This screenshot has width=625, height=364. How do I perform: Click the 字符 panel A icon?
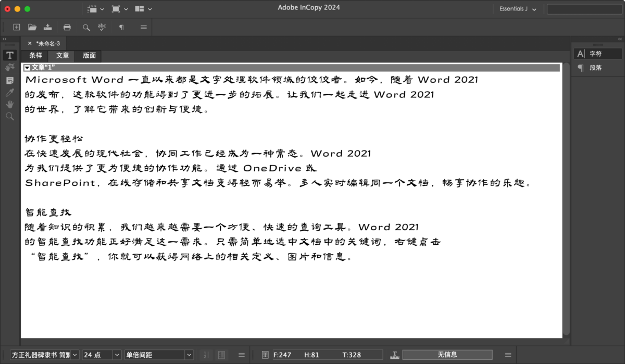click(x=581, y=54)
